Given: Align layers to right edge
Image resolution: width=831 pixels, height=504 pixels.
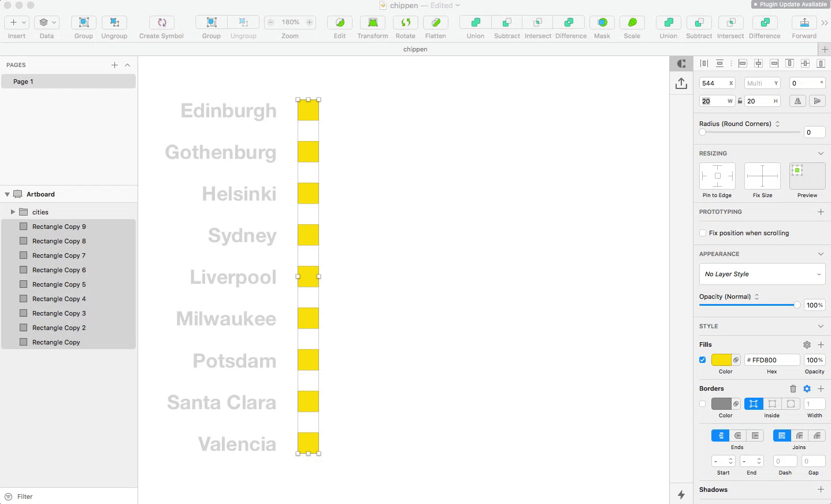Looking at the screenshot, I should (x=774, y=64).
